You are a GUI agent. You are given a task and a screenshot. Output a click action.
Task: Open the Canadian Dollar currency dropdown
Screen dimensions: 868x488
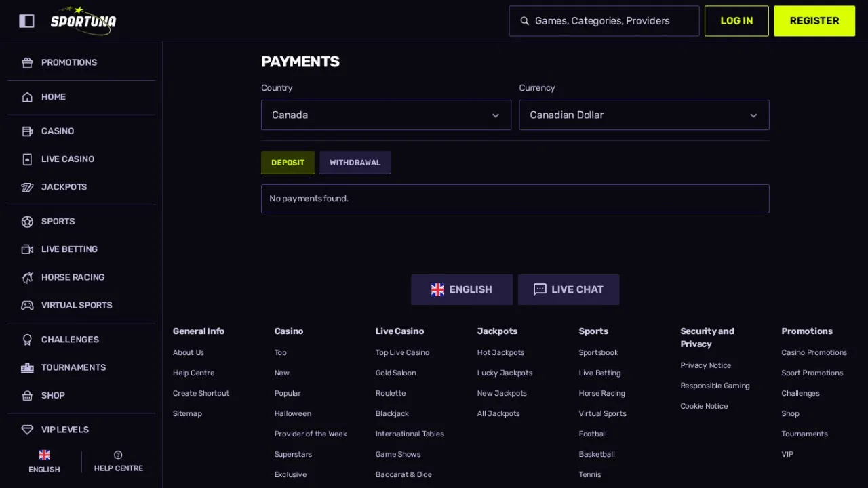click(x=644, y=115)
